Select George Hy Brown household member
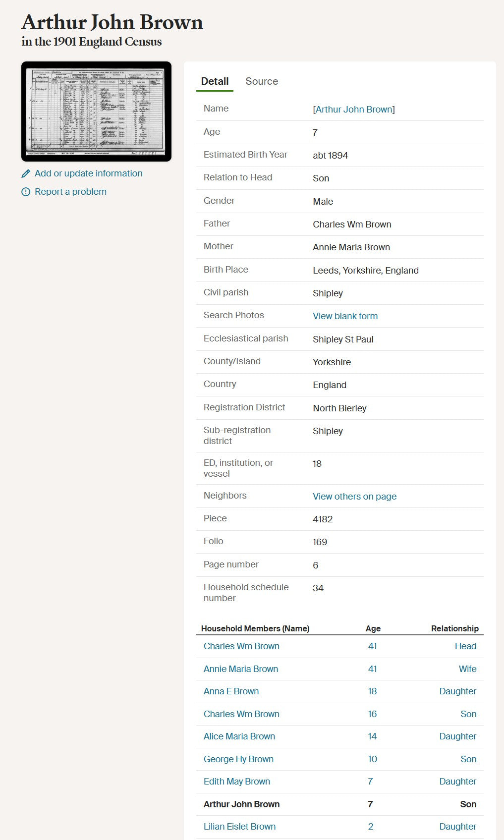504x840 pixels. [x=238, y=759]
